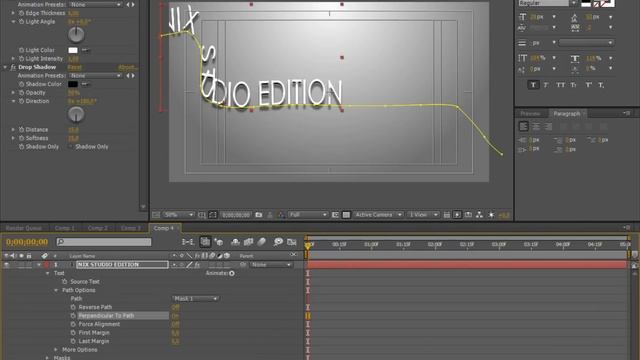
Task: Click Reverse Path Off value
Action: [176, 307]
